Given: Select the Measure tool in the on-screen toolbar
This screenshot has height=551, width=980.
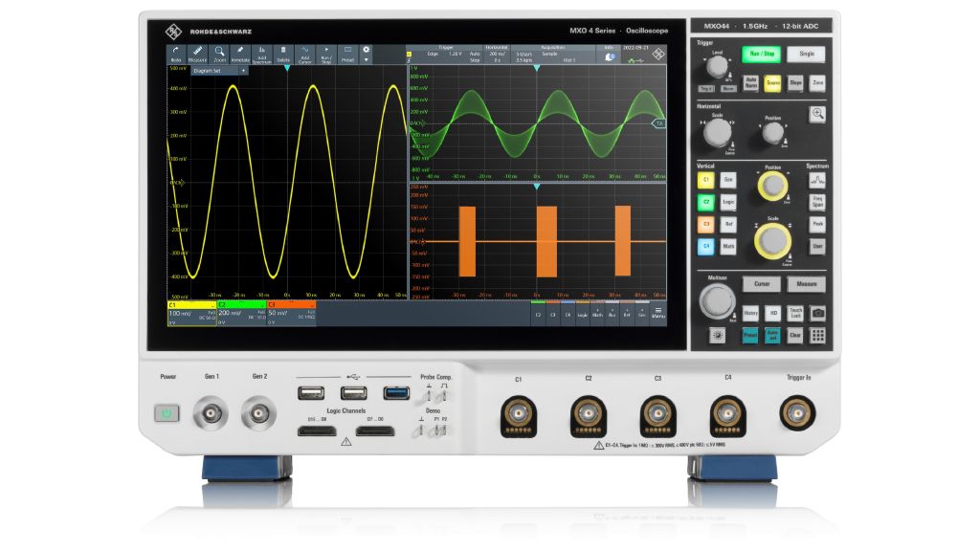Looking at the screenshot, I should tap(197, 54).
